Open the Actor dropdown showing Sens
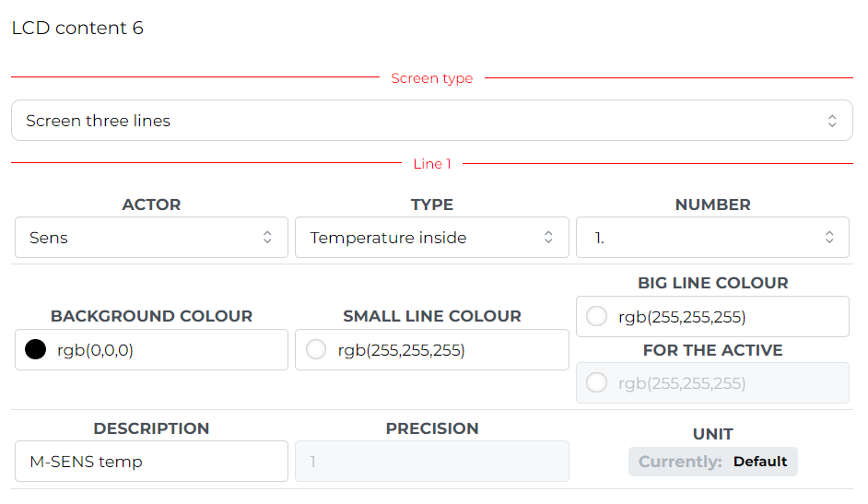The width and height of the screenshot is (868, 504). [151, 238]
